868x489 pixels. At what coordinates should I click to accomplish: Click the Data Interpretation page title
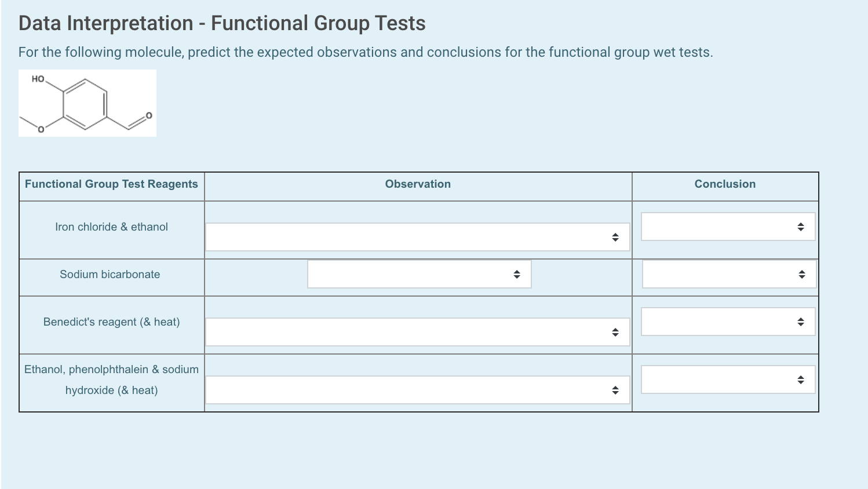(x=221, y=23)
